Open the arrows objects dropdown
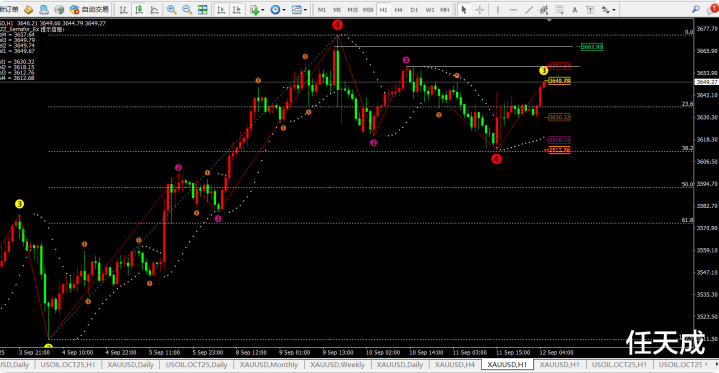 [608, 9]
